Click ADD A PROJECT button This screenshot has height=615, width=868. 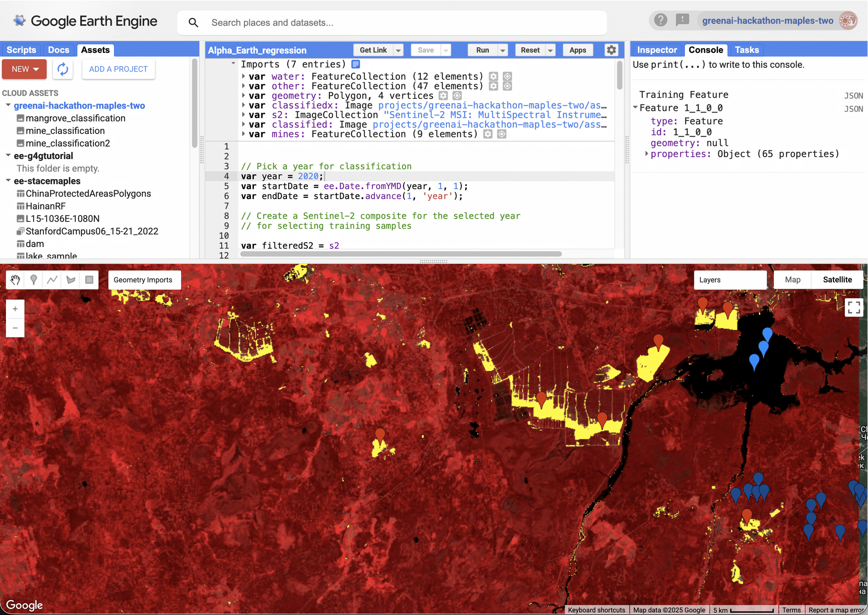click(118, 69)
